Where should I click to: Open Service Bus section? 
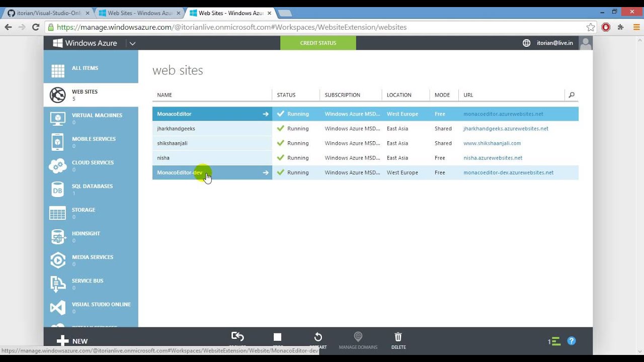(91, 284)
